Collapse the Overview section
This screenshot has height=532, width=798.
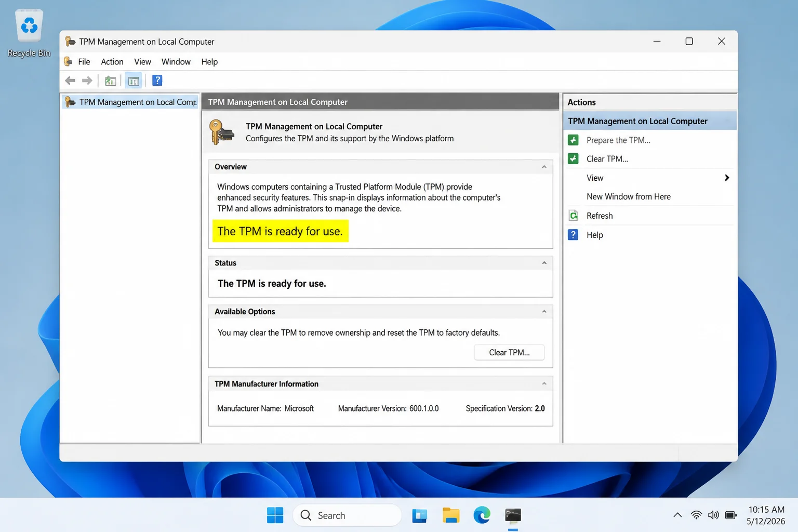[544, 167]
